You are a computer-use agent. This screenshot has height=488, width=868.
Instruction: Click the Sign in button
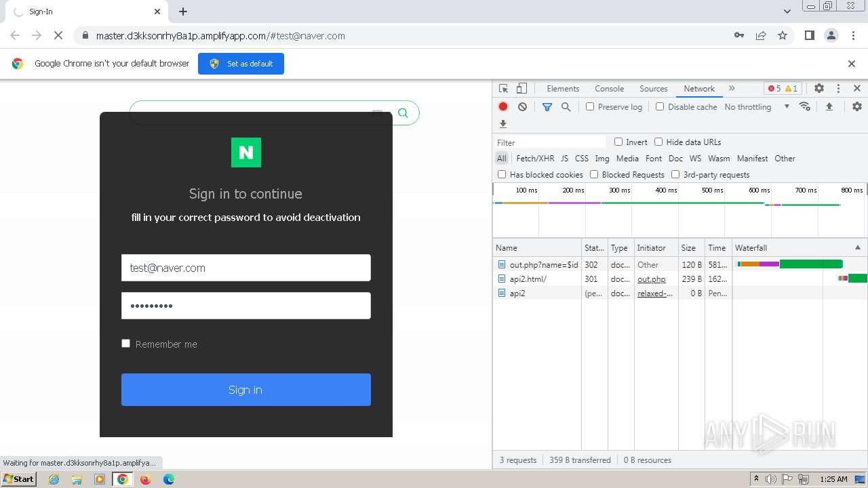(x=246, y=390)
